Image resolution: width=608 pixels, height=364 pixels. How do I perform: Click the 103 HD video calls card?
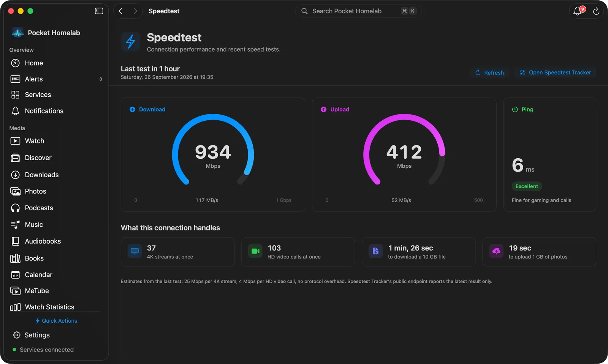click(x=298, y=252)
